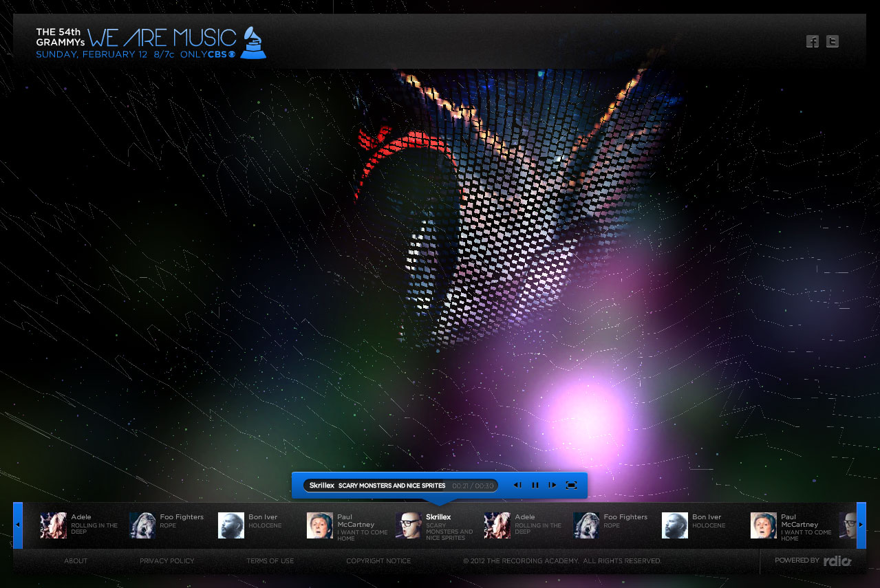The height and width of the screenshot is (588, 880).
Task: Open the Terms of Use link
Action: tap(270, 561)
